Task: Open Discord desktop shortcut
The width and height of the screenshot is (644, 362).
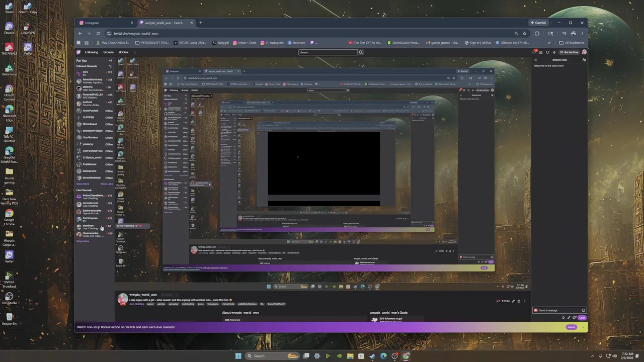Action: 9,28
